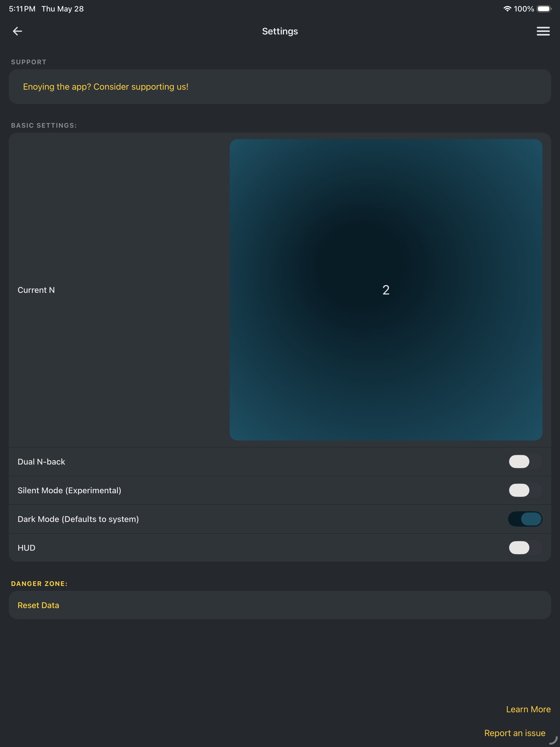Open the Learn More link
560x747 pixels.
tap(528, 709)
